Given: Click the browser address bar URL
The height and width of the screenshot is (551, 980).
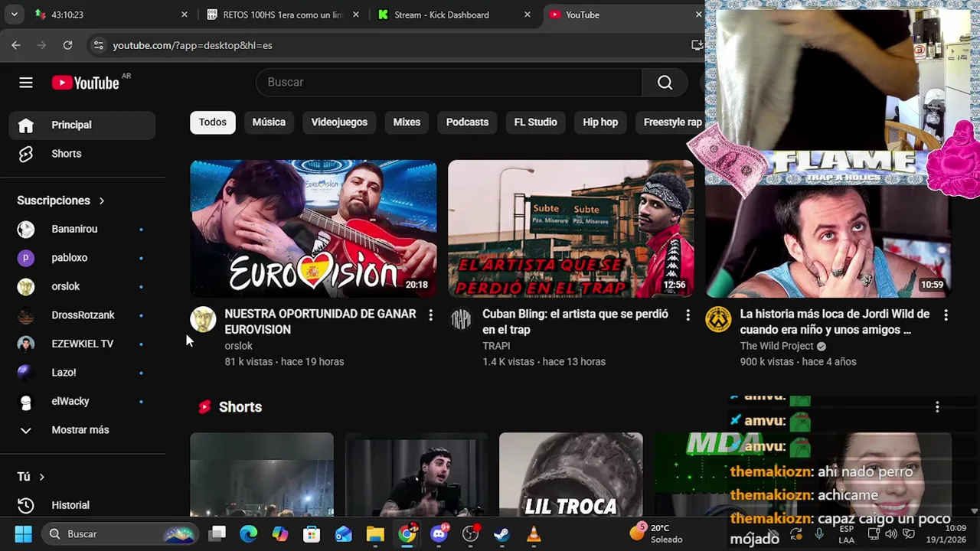Looking at the screenshot, I should [x=192, y=45].
